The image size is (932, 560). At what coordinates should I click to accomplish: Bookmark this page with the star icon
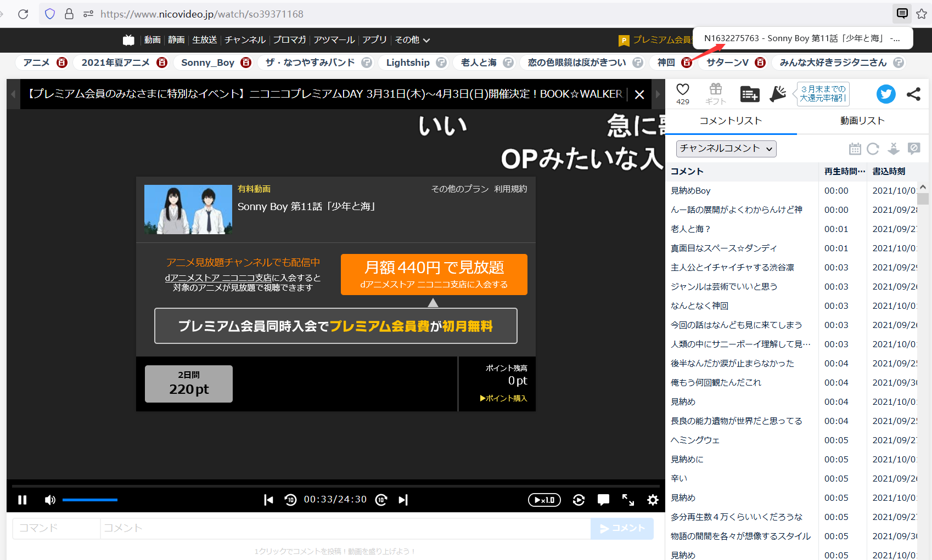pos(922,14)
